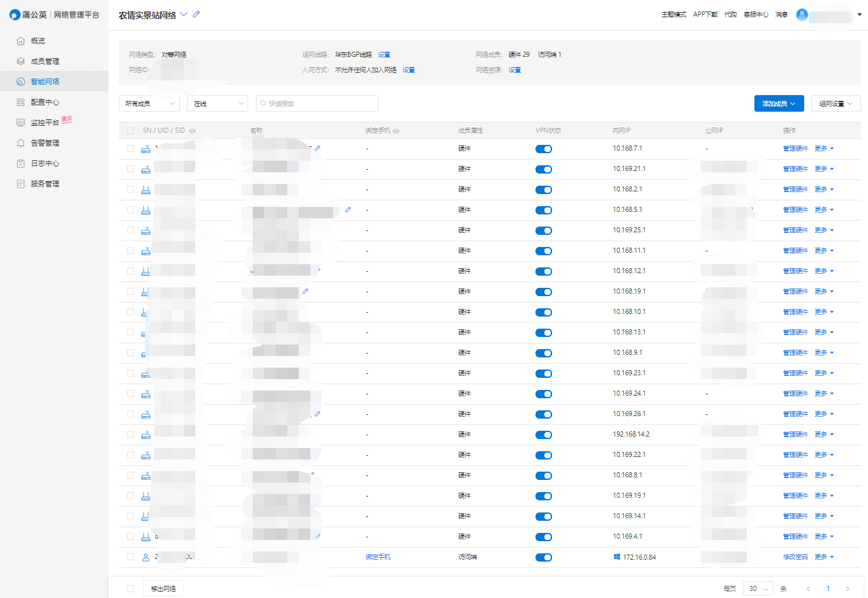Click the device icon in the 10.168.7.1 row
Viewport: 868px width, 598px height.
pos(146,149)
